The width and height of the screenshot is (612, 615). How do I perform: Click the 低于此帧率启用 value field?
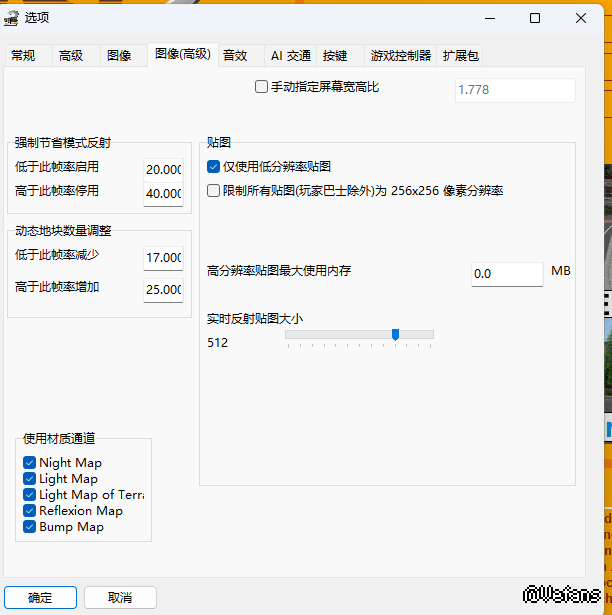[163, 170]
